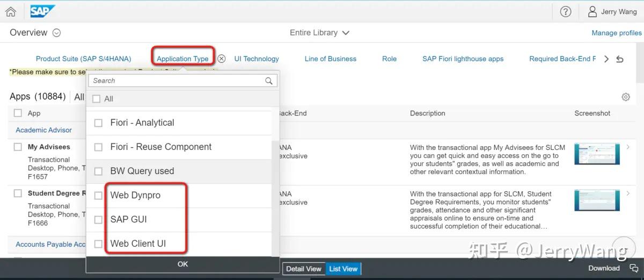Open Required Back-End filter tab
This screenshot has width=644, height=280.
tap(562, 59)
